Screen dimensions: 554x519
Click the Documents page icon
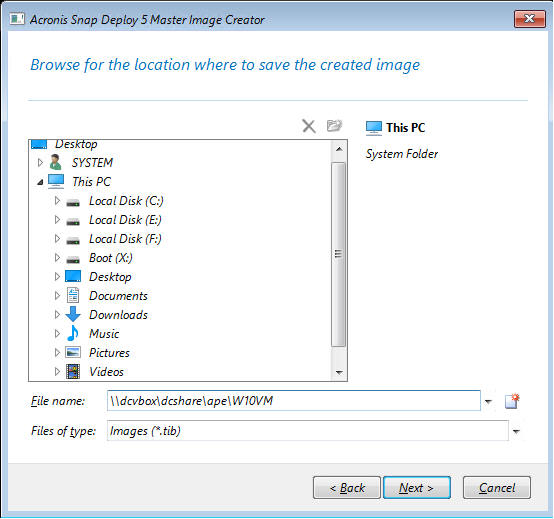point(73,295)
